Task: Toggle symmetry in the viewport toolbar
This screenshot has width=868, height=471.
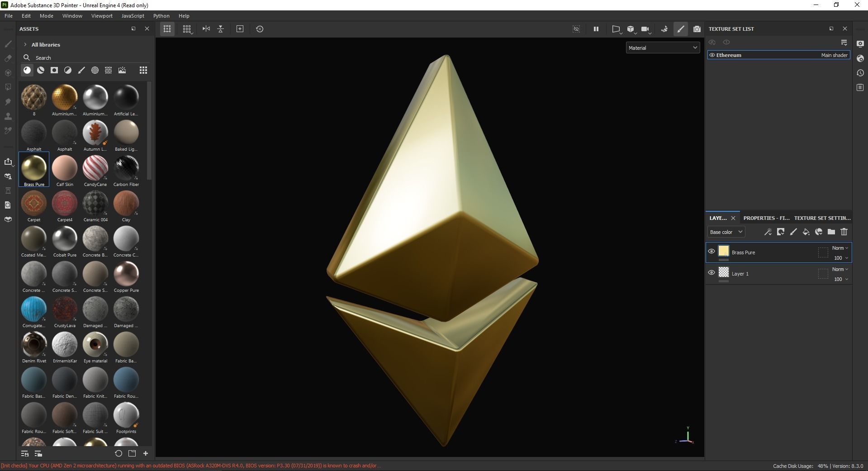Action: [206, 29]
